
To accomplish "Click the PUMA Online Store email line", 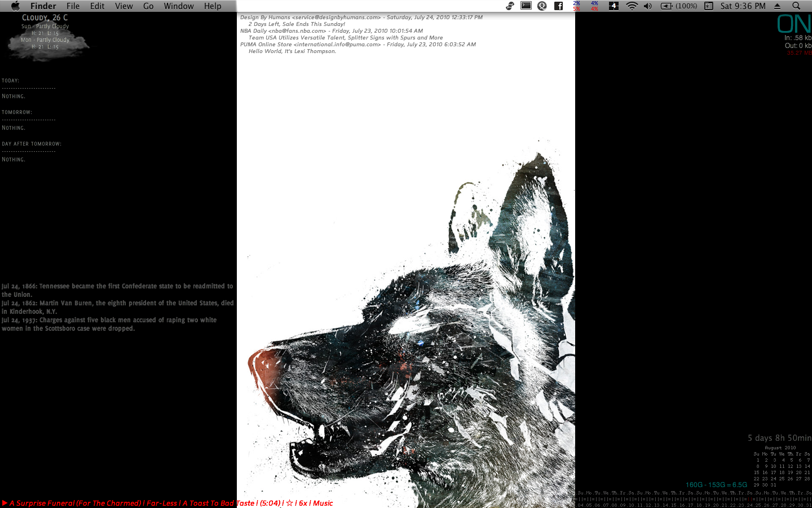I will coord(358,45).
